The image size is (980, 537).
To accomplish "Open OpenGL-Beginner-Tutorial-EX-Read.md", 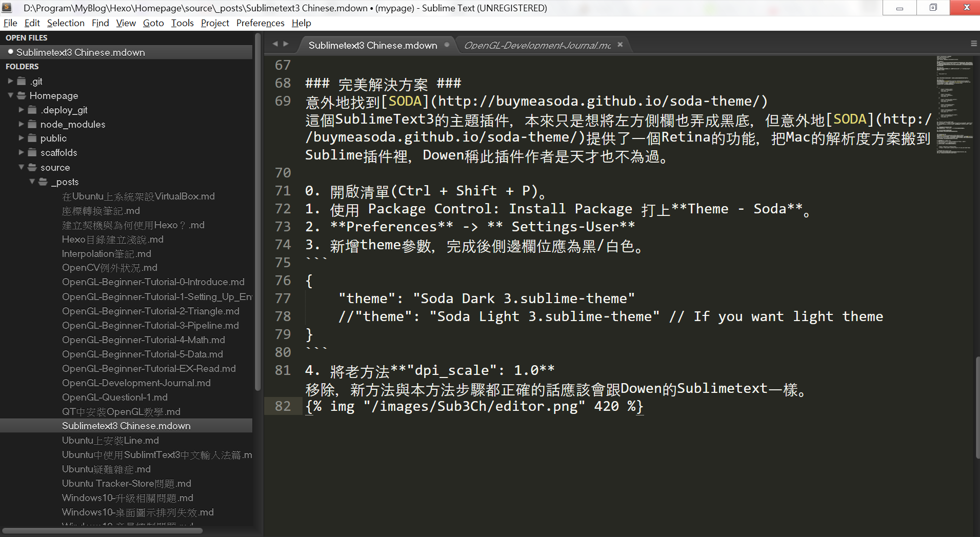I will tap(149, 369).
